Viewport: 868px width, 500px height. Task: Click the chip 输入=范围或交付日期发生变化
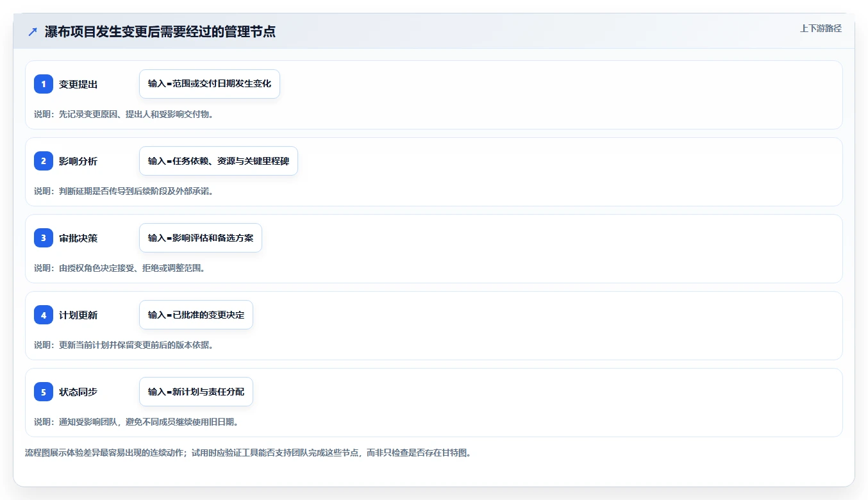click(210, 84)
